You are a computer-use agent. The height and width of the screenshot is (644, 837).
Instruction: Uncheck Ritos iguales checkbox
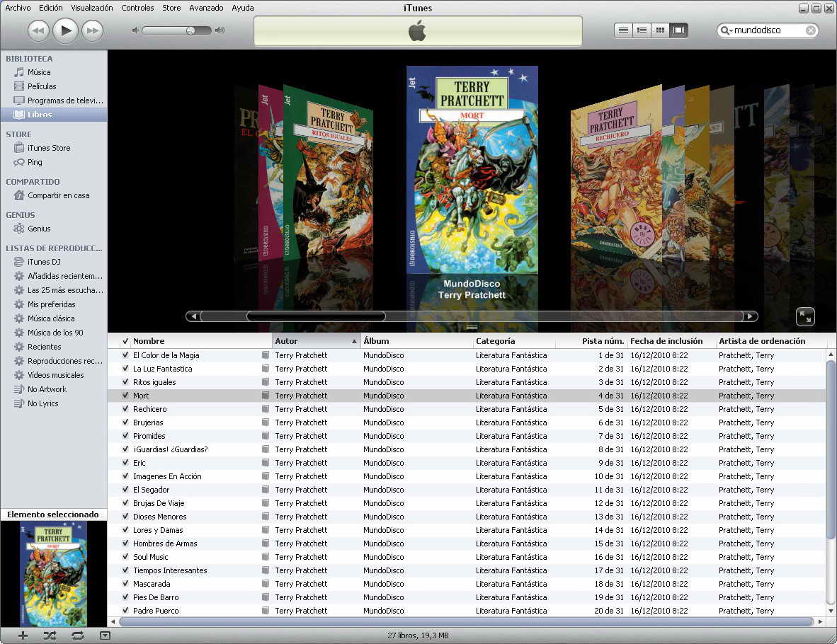[125, 382]
